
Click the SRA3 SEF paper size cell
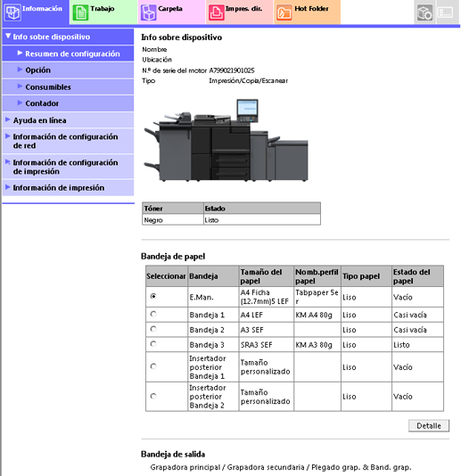coord(267,345)
